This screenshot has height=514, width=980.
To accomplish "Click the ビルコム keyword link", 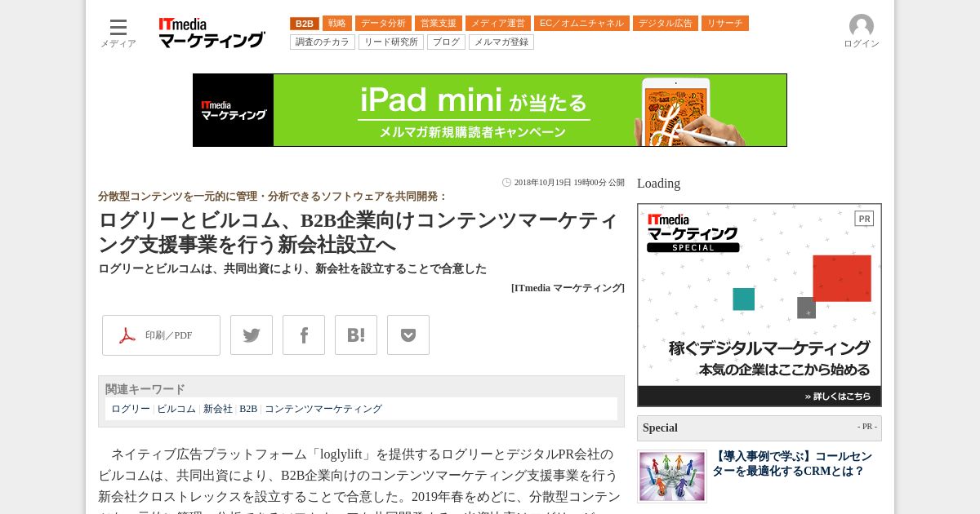I will point(176,409).
